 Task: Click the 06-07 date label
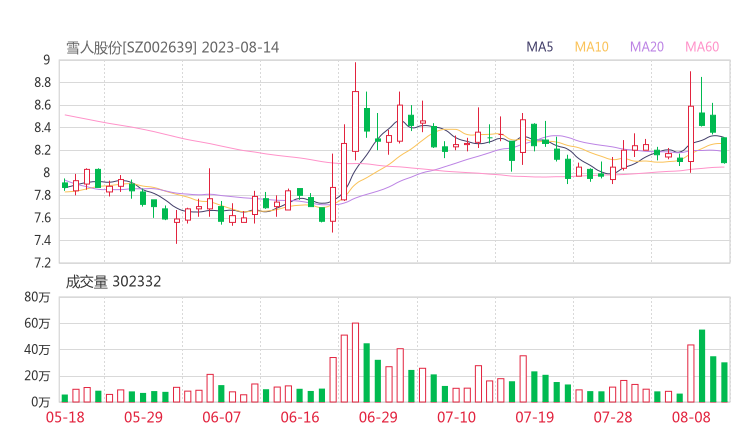point(221,417)
